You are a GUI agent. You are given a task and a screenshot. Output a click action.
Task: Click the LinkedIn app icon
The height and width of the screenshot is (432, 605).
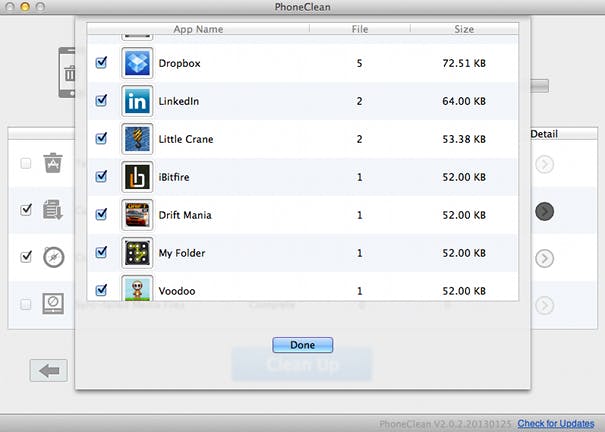137,101
